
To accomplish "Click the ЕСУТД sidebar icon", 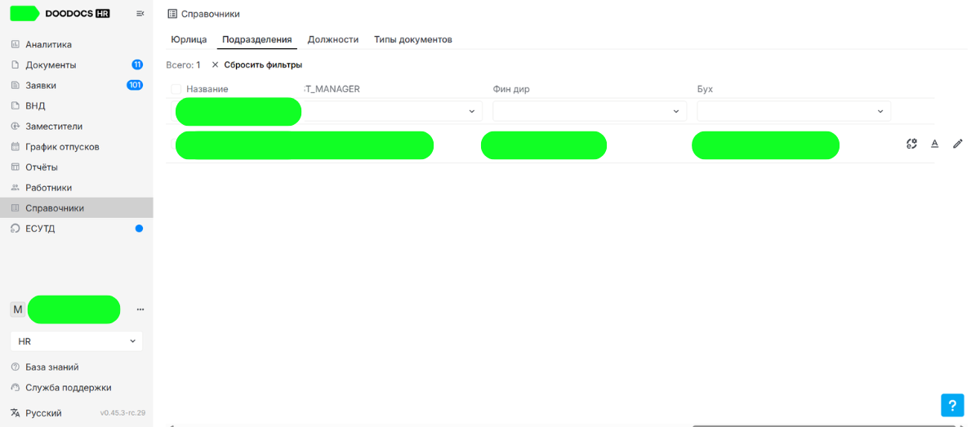I will click(x=15, y=229).
